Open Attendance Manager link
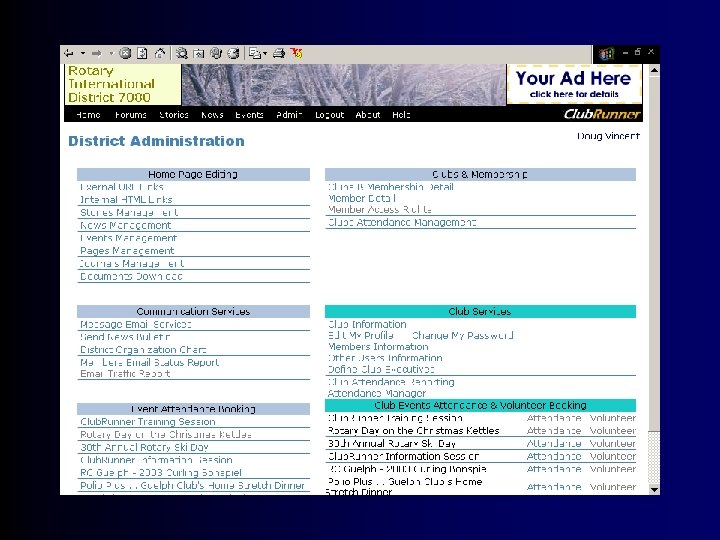This screenshot has height=540, width=720. pos(377,394)
